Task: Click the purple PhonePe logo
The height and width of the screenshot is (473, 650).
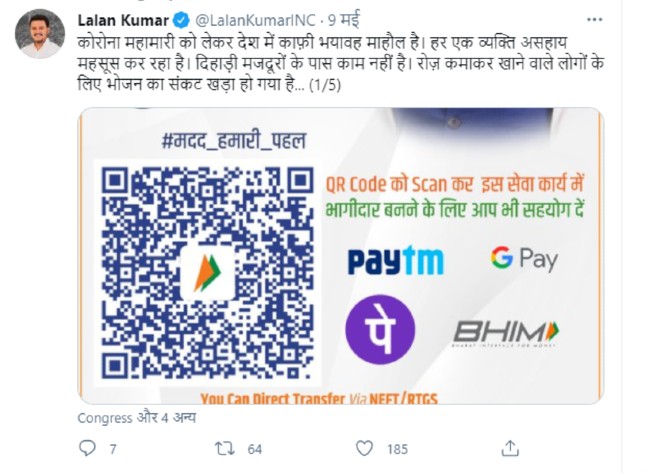Action: 380,330
